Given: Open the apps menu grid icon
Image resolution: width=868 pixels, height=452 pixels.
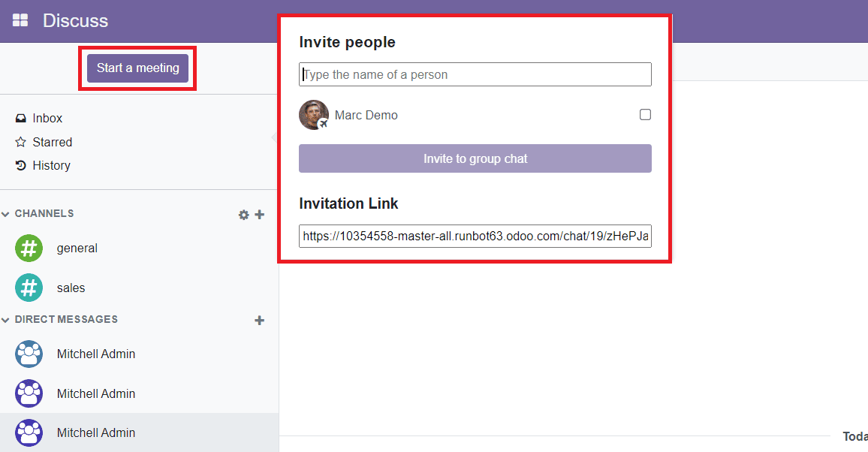Looking at the screenshot, I should coord(20,20).
